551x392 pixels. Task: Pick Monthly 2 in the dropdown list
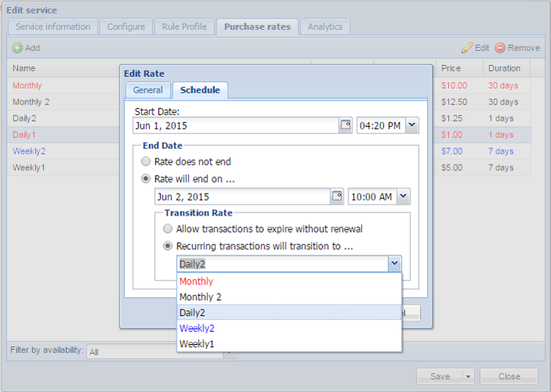pos(200,296)
